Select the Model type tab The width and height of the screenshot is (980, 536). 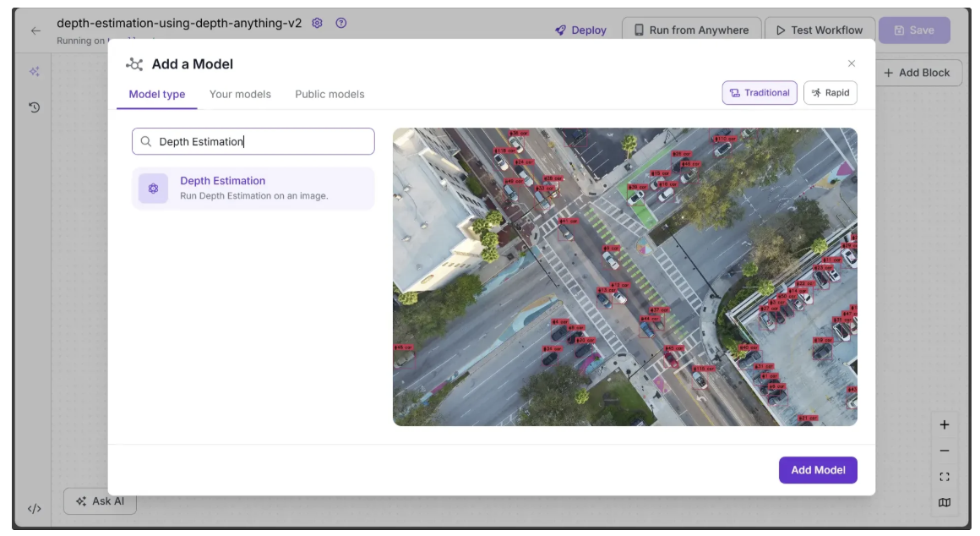click(156, 95)
